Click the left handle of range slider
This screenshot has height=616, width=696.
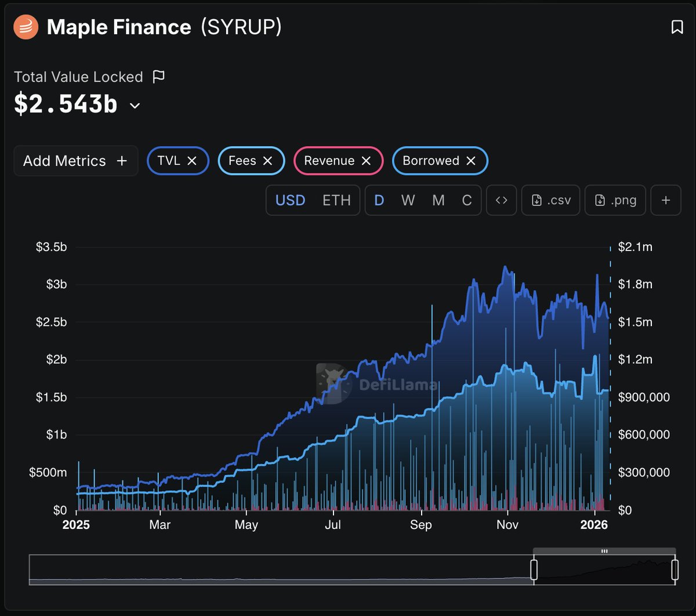534,570
